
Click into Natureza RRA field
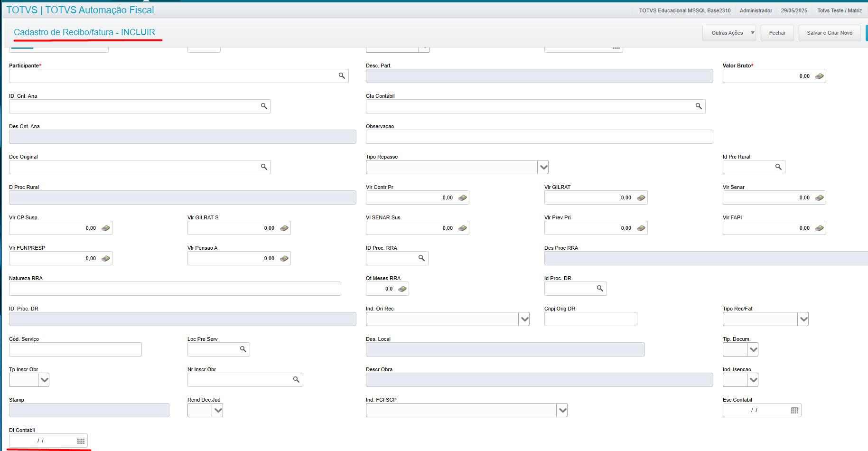[x=175, y=289]
